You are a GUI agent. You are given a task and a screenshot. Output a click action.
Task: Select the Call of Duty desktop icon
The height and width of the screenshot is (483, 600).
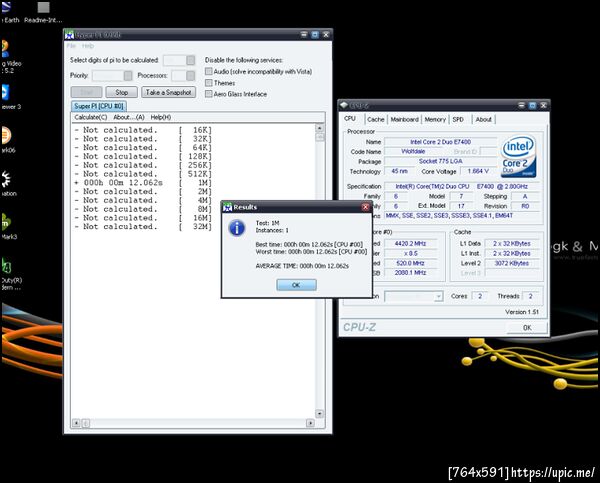pyautogui.click(x=10, y=274)
